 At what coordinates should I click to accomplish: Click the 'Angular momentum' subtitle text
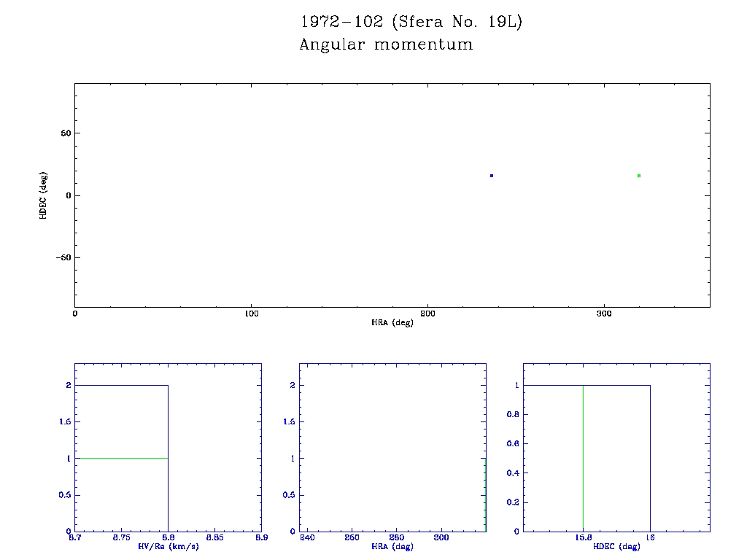386,44
